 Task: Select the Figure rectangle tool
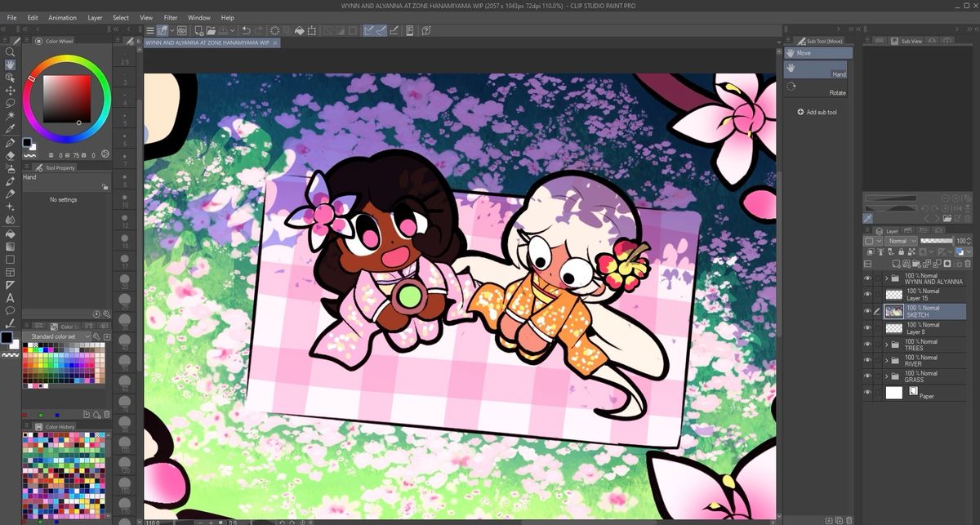pos(10,259)
